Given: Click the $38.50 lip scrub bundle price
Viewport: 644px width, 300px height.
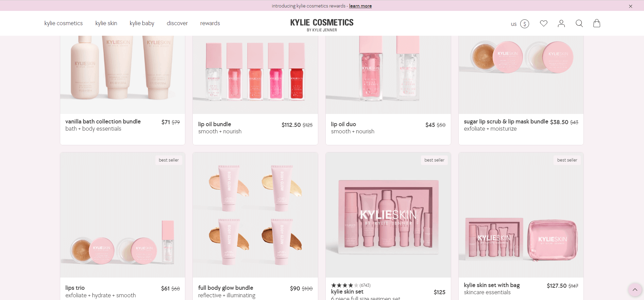Looking at the screenshot, I should 559,122.
